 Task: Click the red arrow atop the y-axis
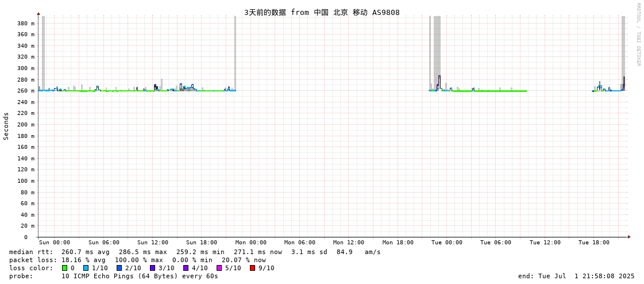[38, 14]
